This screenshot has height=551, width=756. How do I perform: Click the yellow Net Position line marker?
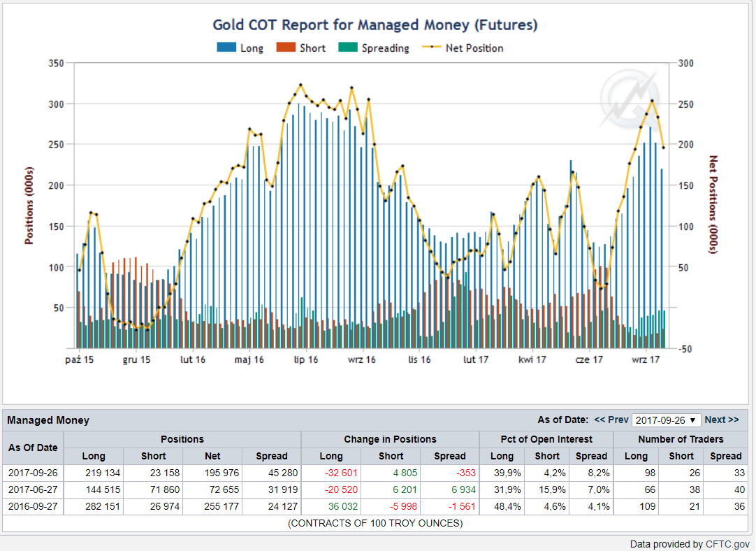[x=432, y=48]
